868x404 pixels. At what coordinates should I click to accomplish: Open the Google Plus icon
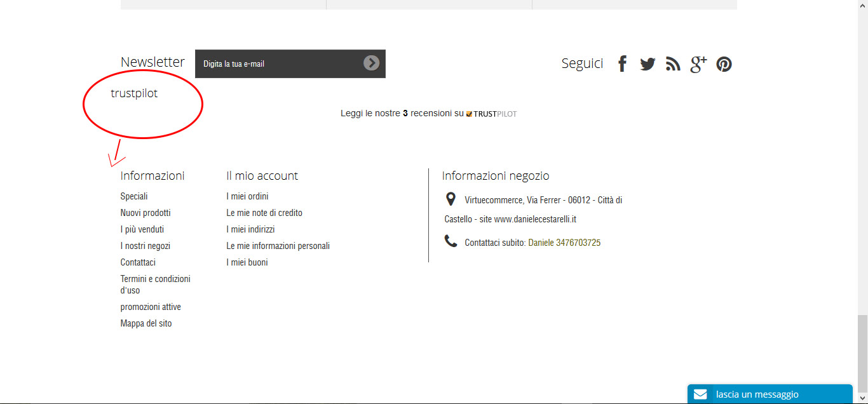click(x=698, y=64)
